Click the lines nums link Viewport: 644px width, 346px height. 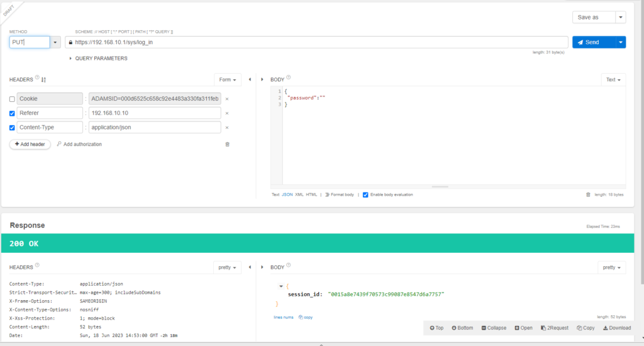[x=284, y=317]
